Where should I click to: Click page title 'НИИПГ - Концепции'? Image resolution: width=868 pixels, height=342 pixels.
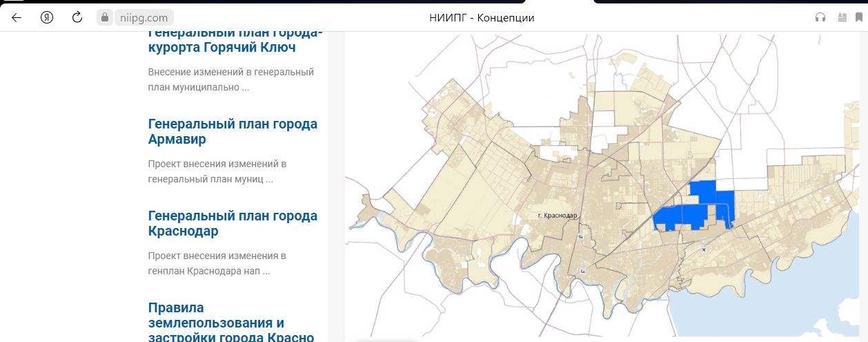[x=482, y=18]
